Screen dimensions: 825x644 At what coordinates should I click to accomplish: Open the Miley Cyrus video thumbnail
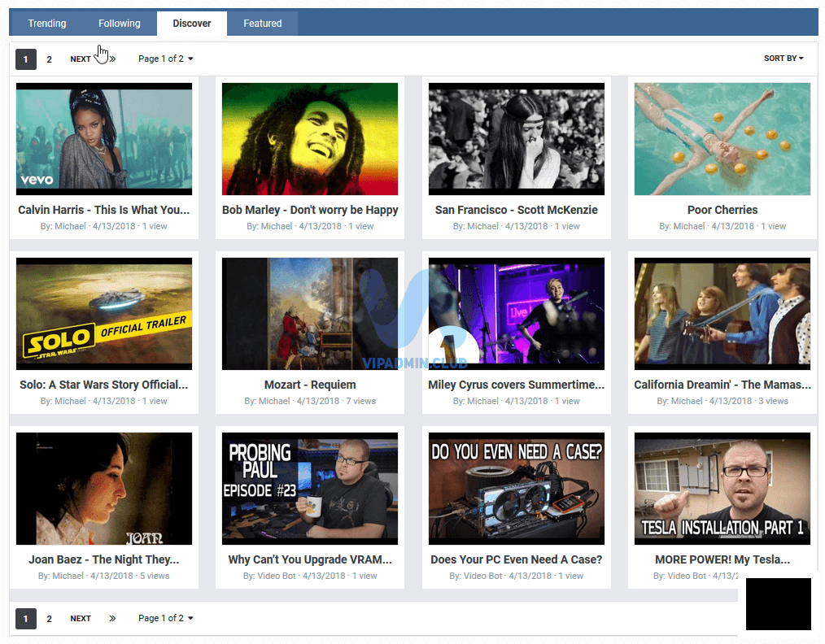516,313
